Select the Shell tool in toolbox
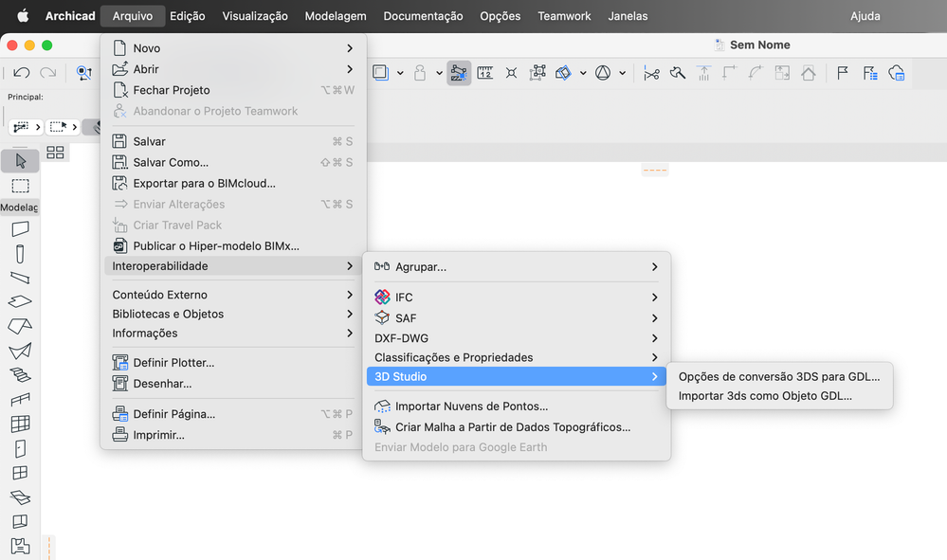 [x=20, y=352]
